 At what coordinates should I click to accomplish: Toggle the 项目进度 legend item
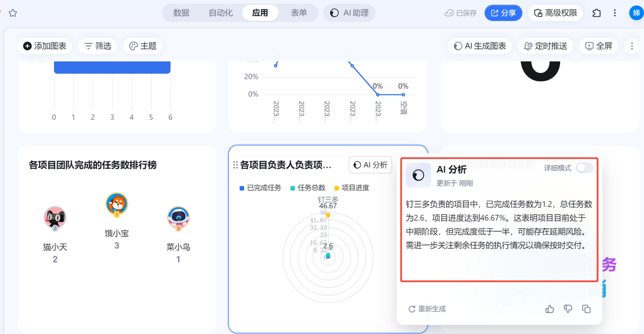click(352, 188)
